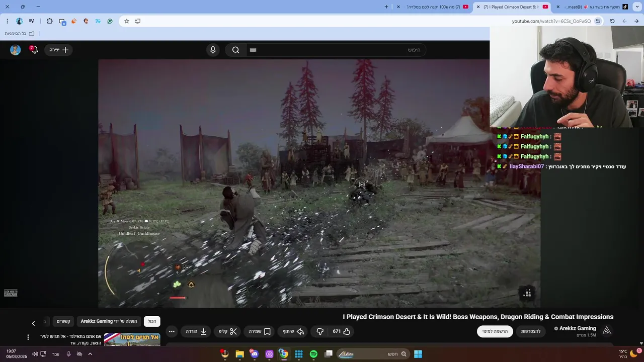The width and height of the screenshot is (644, 362).
Task: Open YouTube notifications bell
Action: (34, 50)
